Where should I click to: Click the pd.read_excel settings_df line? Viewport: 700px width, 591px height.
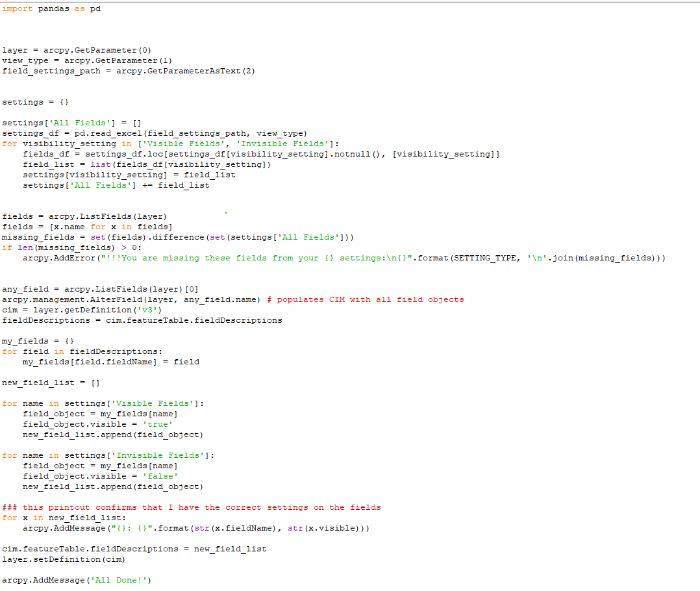pyautogui.click(x=155, y=133)
